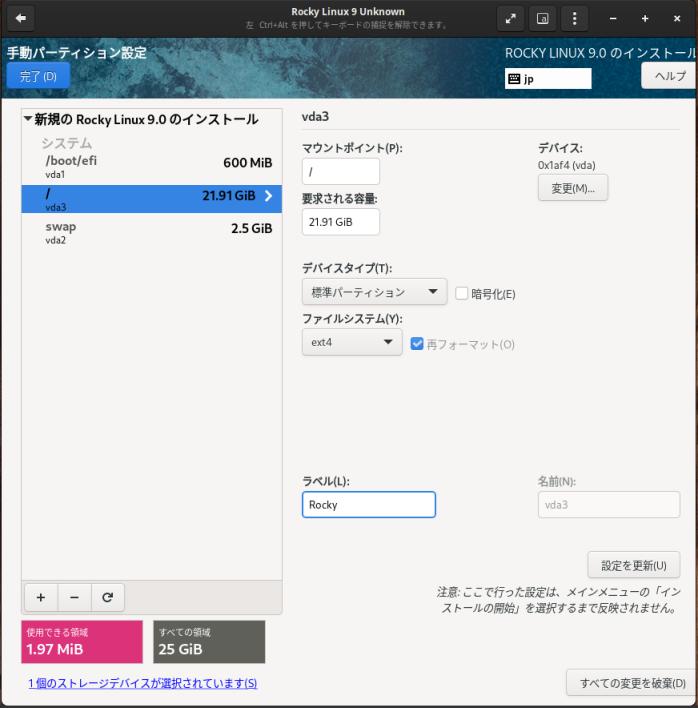Viewport: 698px width, 708px height.
Task: Open the デバイスタイプ dropdown showing 標準パーティション
Action: click(x=374, y=292)
